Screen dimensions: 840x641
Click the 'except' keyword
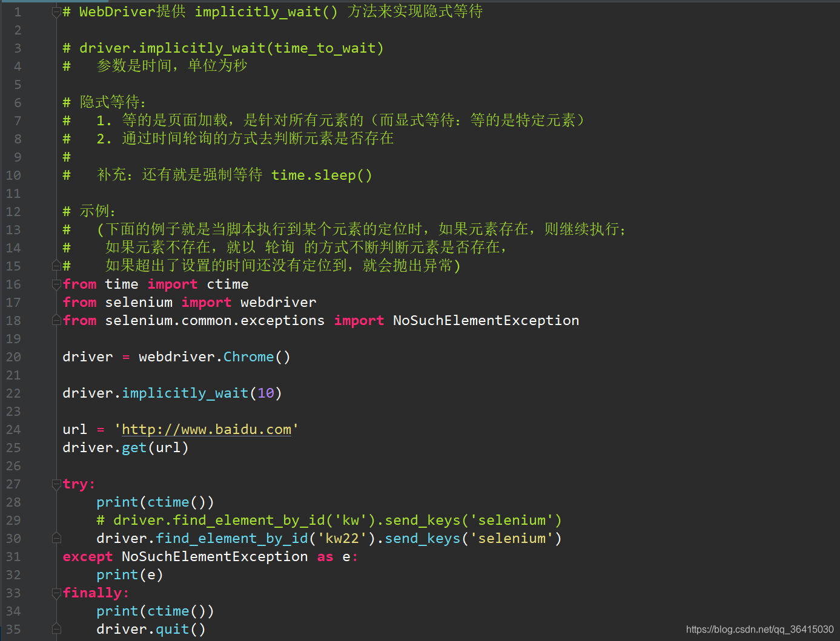coord(88,557)
